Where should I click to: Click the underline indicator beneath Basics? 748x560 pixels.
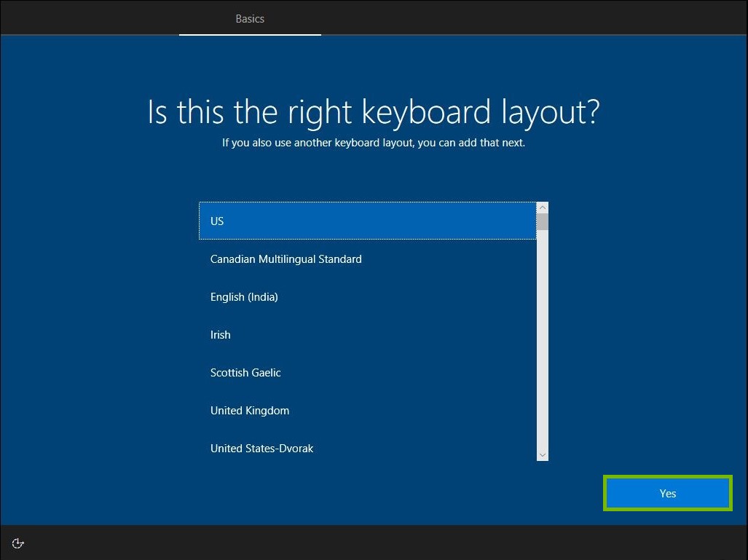pyautogui.click(x=250, y=36)
